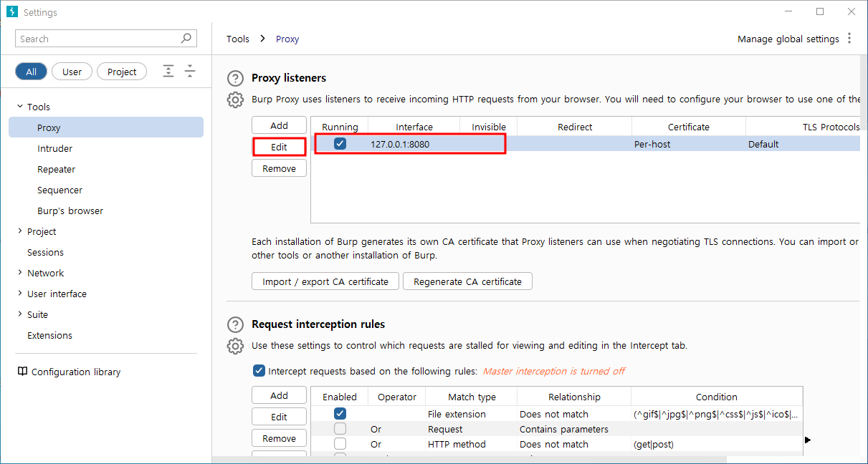The height and width of the screenshot is (464, 868).
Task: Open the Proxy settings item
Action: [106, 127]
